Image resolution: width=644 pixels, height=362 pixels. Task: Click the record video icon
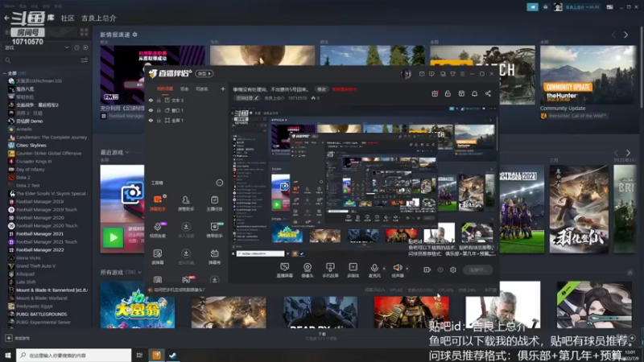[427, 269]
